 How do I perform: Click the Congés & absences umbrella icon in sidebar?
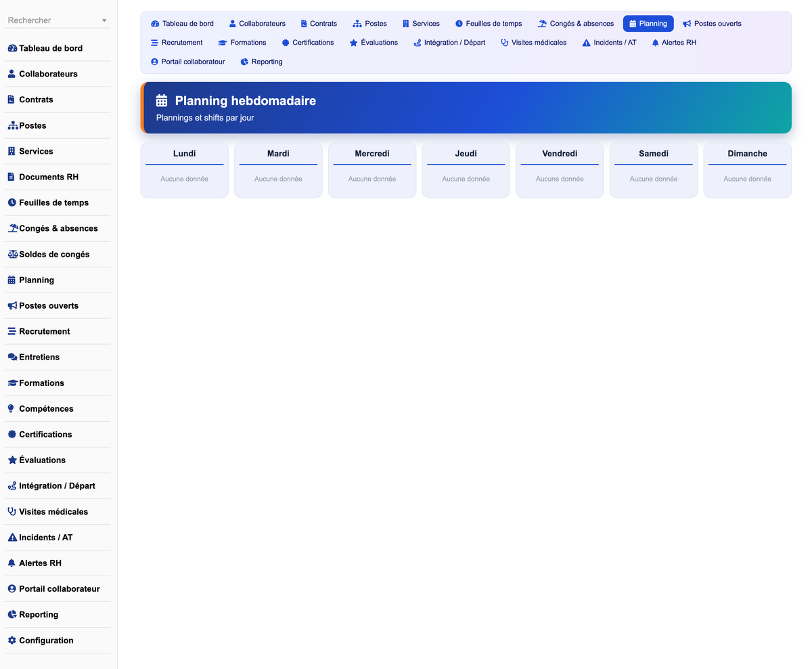(x=13, y=228)
